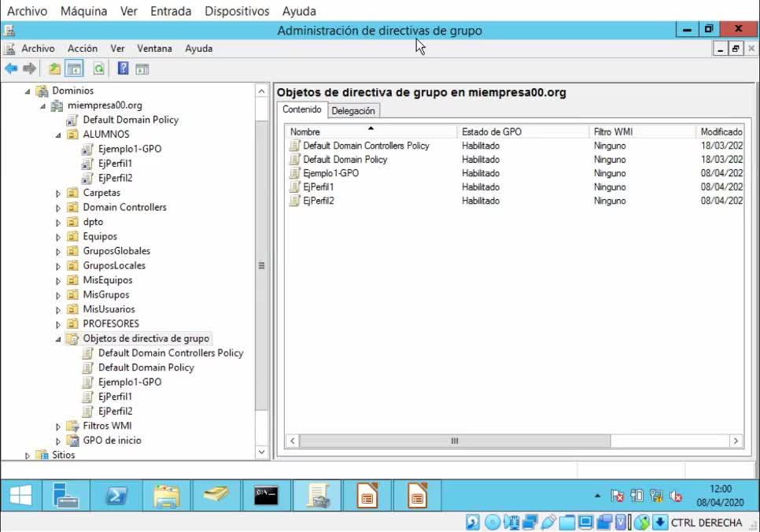Switch to the Delegación tab

(x=353, y=110)
